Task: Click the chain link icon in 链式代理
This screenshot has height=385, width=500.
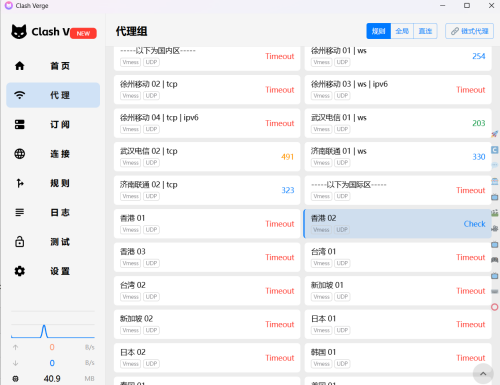Action: click(x=455, y=31)
